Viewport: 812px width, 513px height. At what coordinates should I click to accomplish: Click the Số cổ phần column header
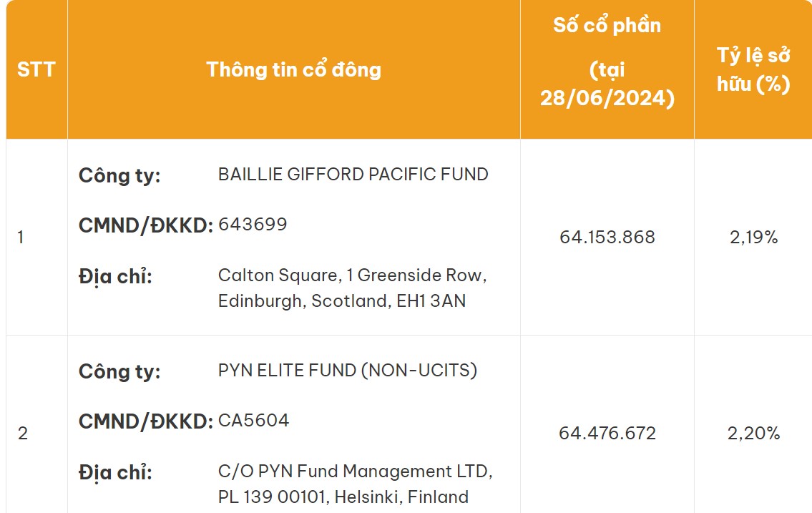click(607, 62)
